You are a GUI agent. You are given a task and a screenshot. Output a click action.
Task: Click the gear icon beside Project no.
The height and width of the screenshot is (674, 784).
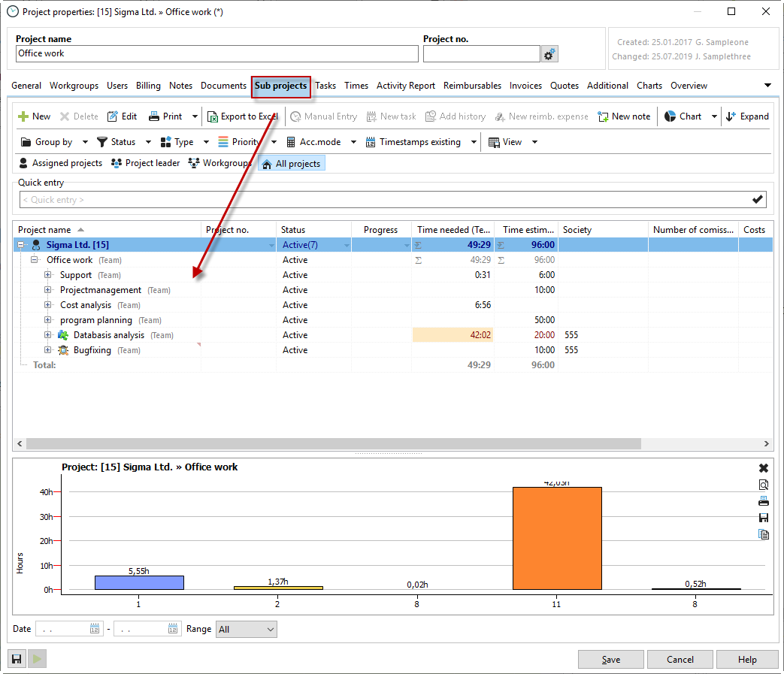[x=549, y=54]
